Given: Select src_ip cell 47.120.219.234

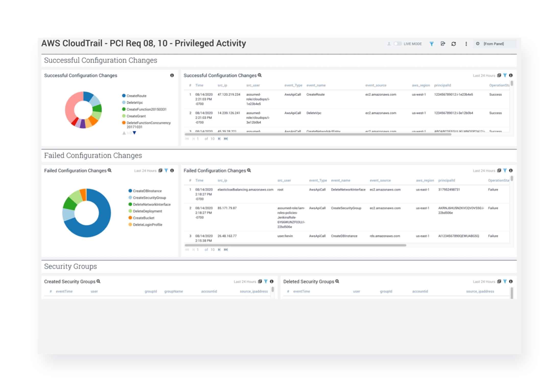Looking at the screenshot, I should 229,95.
